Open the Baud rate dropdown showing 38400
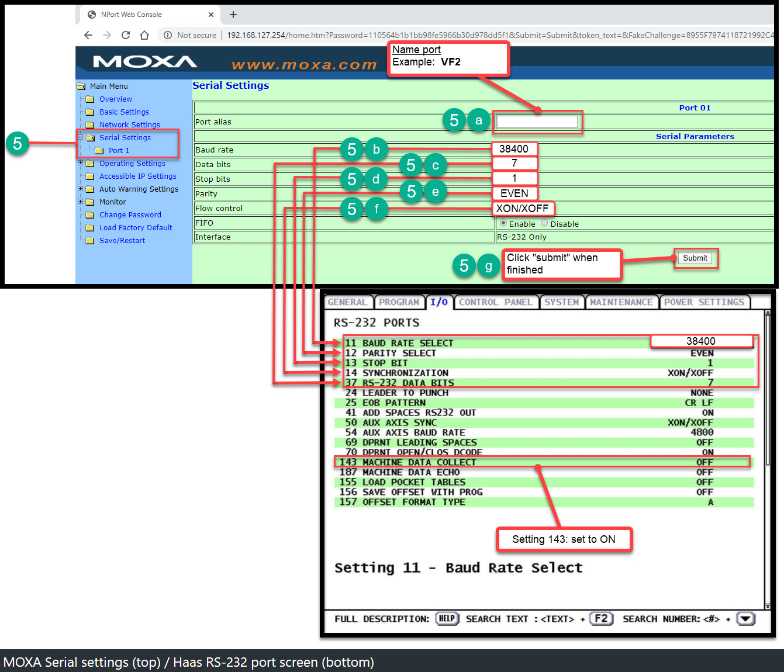 click(x=514, y=149)
